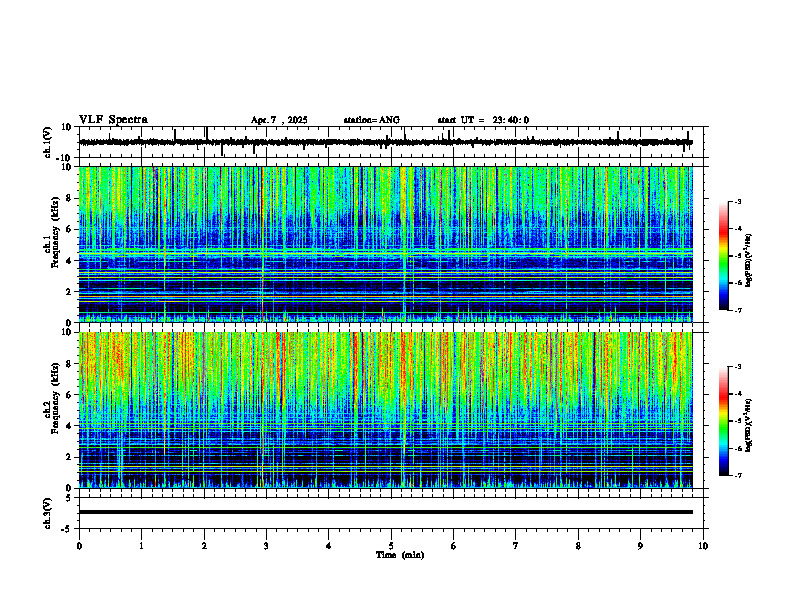Click time axis tick label "7"
This screenshot has width=792, height=612.
click(516, 546)
